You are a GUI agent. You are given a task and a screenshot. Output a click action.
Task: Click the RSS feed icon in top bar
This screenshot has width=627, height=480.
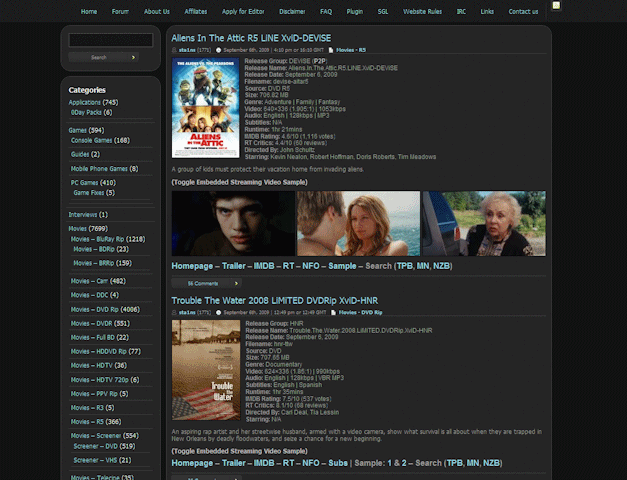[x=556, y=6]
